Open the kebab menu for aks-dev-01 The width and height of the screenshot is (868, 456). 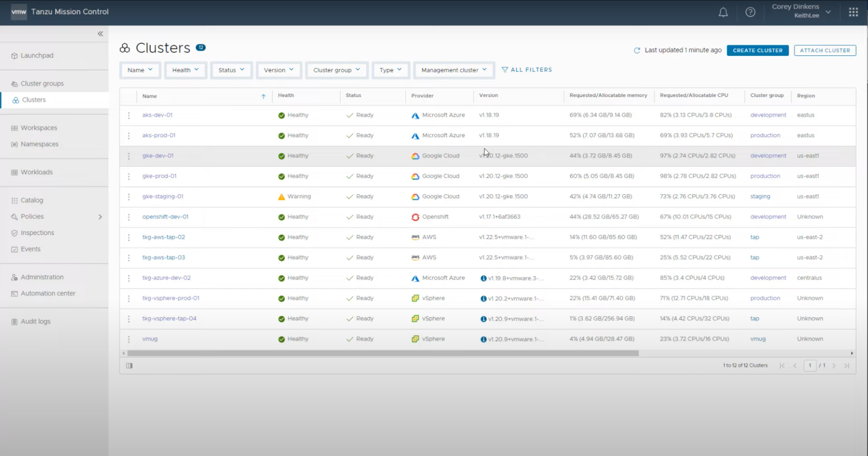pos(129,116)
